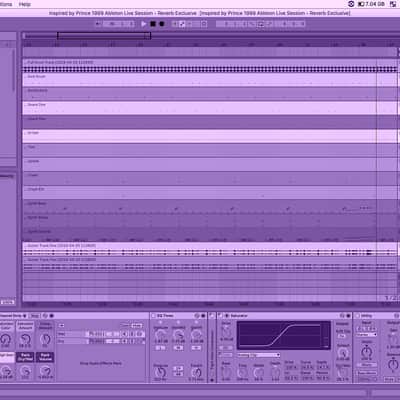Click the EQ Three GainMid knob
The image size is (400, 400).
click(x=178, y=334)
